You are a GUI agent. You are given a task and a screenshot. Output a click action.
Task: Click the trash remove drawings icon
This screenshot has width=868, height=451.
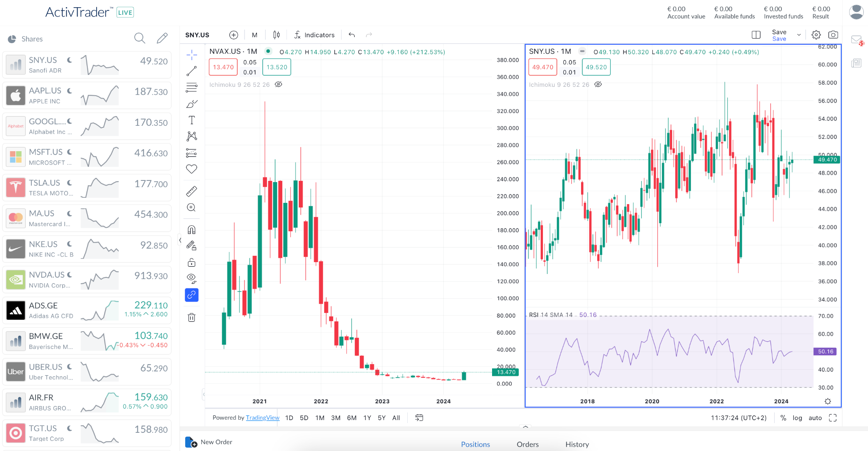click(x=192, y=317)
